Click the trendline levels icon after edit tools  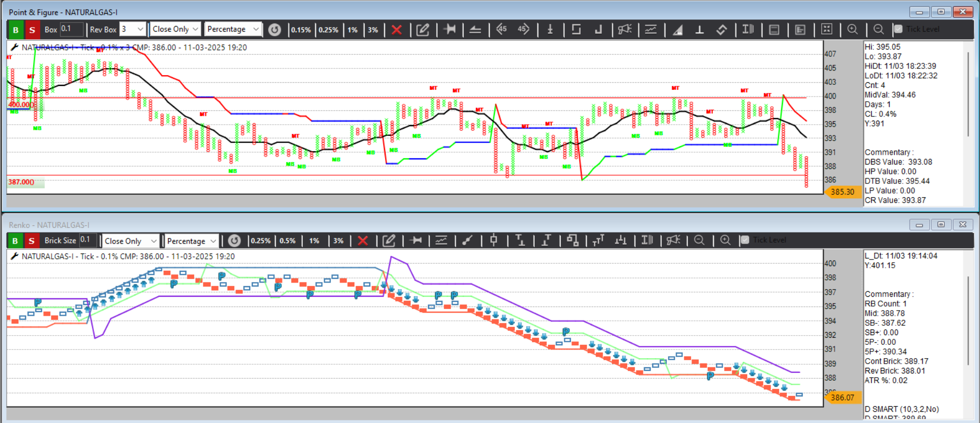click(x=475, y=30)
